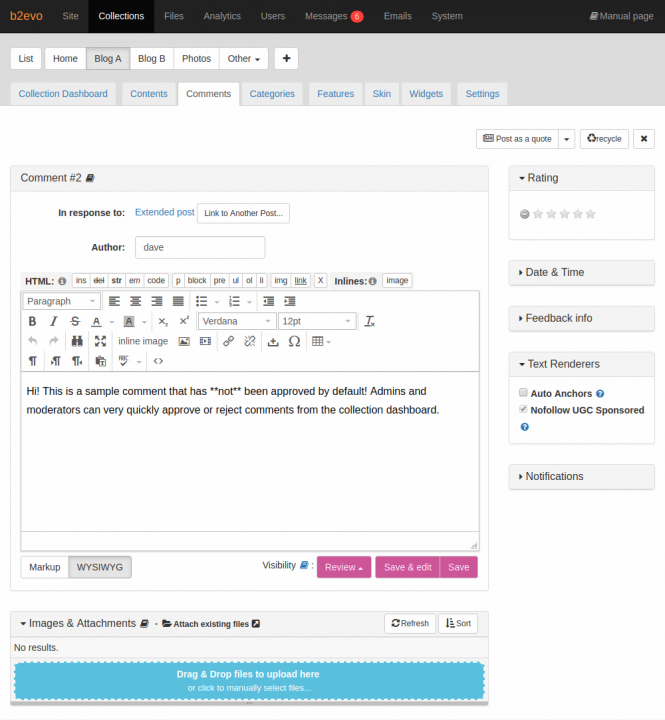
Task: Click the recycle button
Action: pos(604,139)
